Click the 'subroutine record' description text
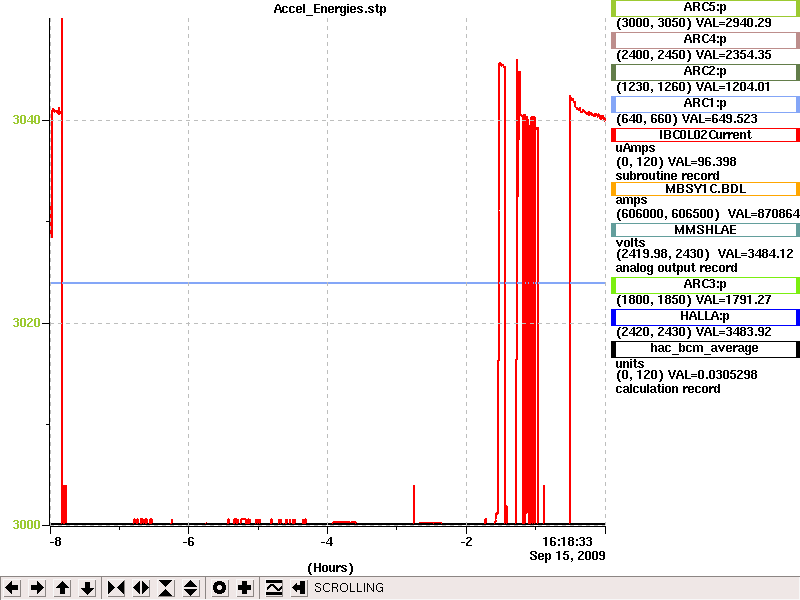 (x=667, y=176)
